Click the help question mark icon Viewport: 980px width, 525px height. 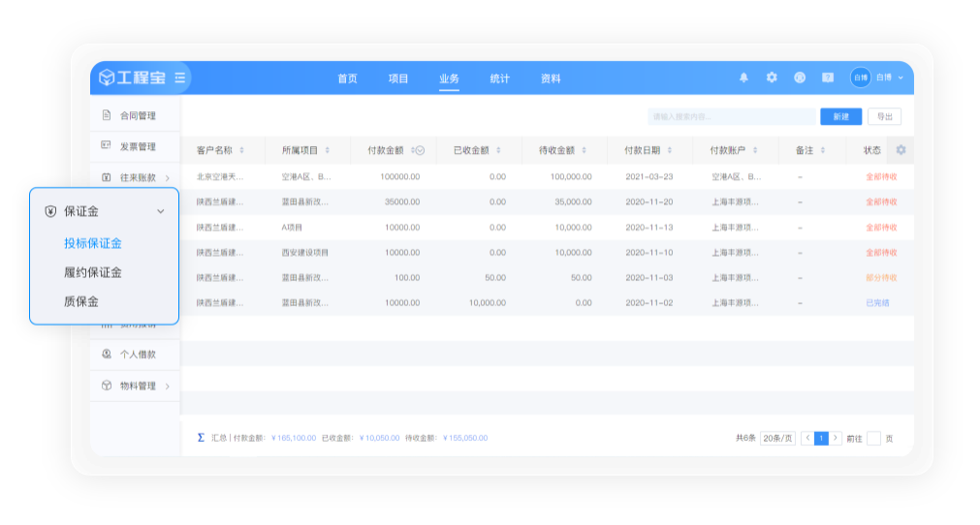tap(828, 77)
